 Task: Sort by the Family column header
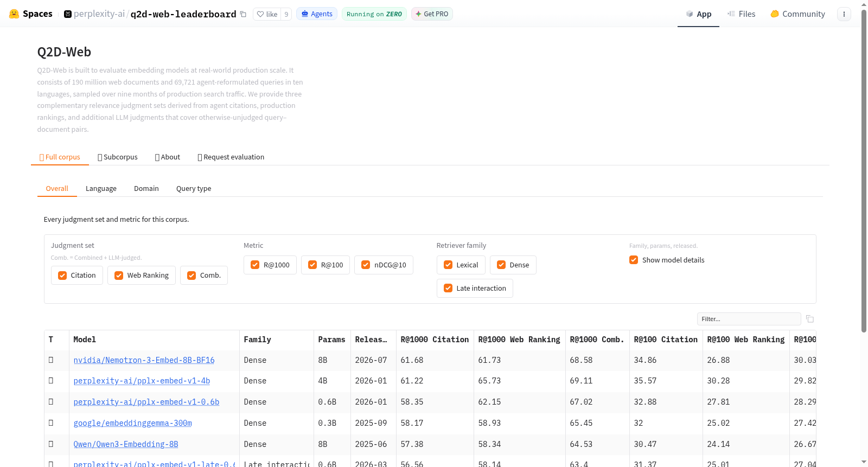pos(277,340)
